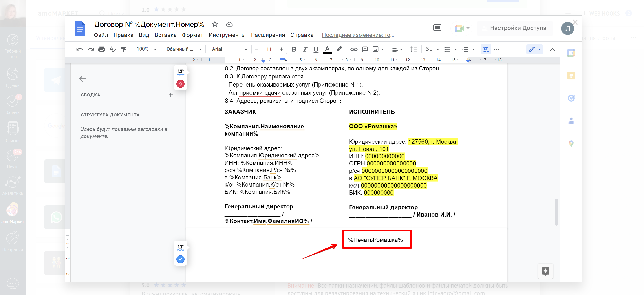Add summary with СВОДКА plus
Viewport: 644px width, 295px height.
point(171,95)
